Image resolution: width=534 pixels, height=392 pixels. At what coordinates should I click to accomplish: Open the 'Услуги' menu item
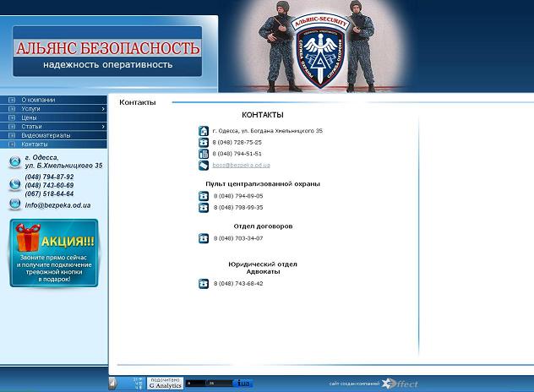[53, 109]
